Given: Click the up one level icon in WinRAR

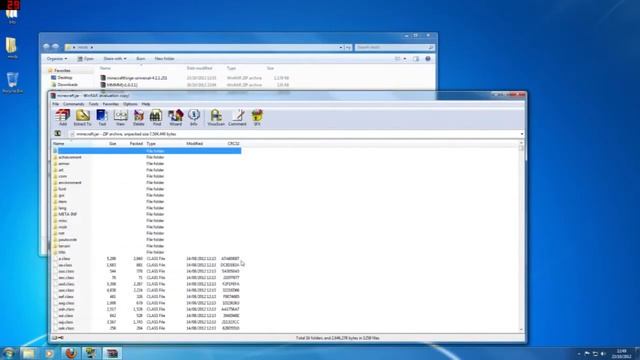Looking at the screenshot, I should click(58, 133).
